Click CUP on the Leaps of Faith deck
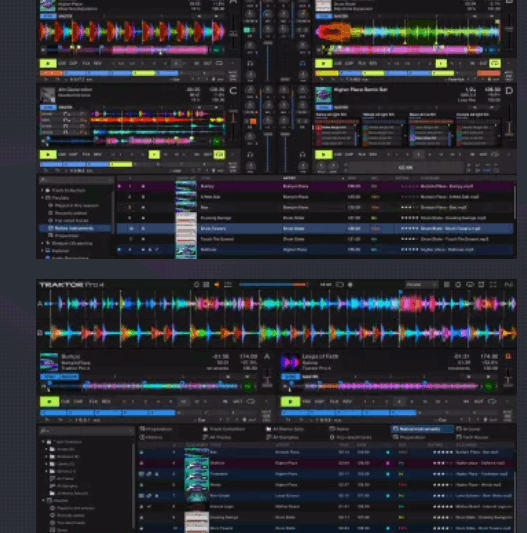Screen dimensions: 527x533 [320, 401]
